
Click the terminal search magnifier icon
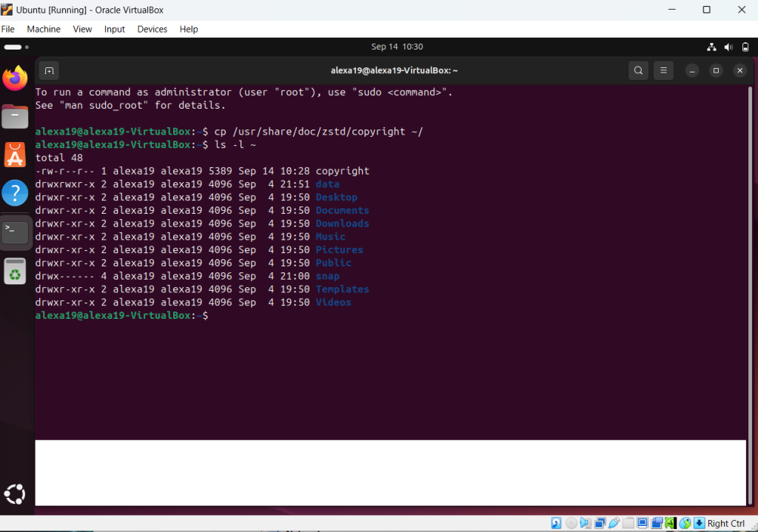pos(638,70)
